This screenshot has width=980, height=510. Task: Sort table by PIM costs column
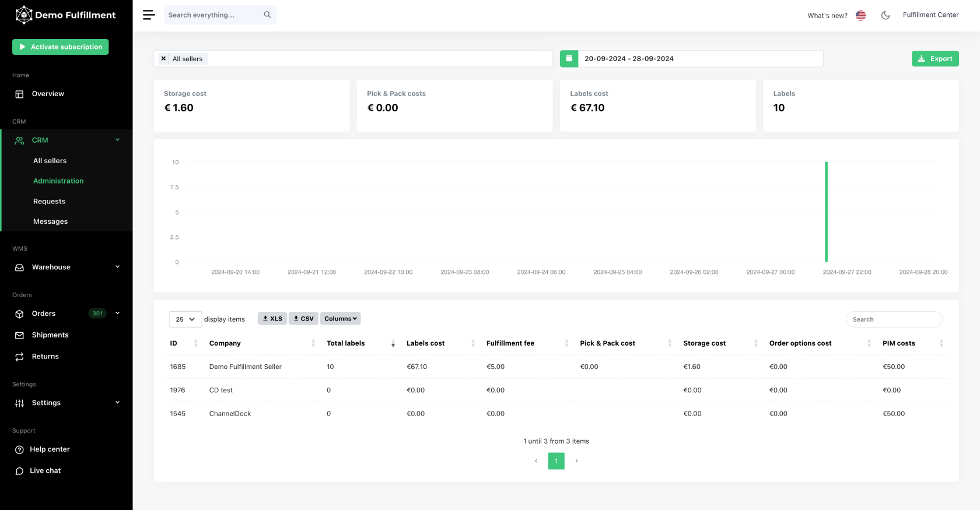tap(913, 343)
